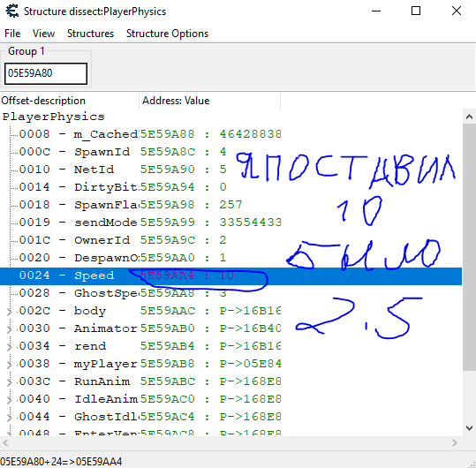This screenshot has width=476, height=468.
Task: Expand the RunAnim pointer row
Action: (x=9, y=382)
